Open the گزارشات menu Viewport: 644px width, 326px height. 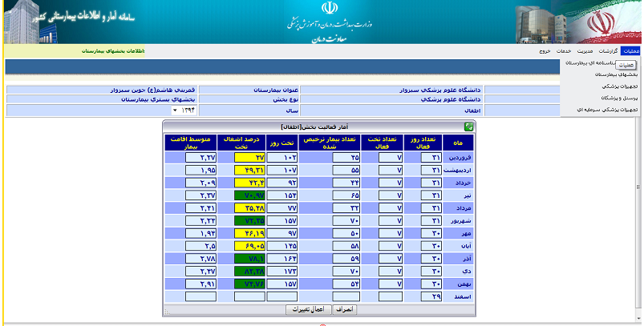click(x=609, y=51)
